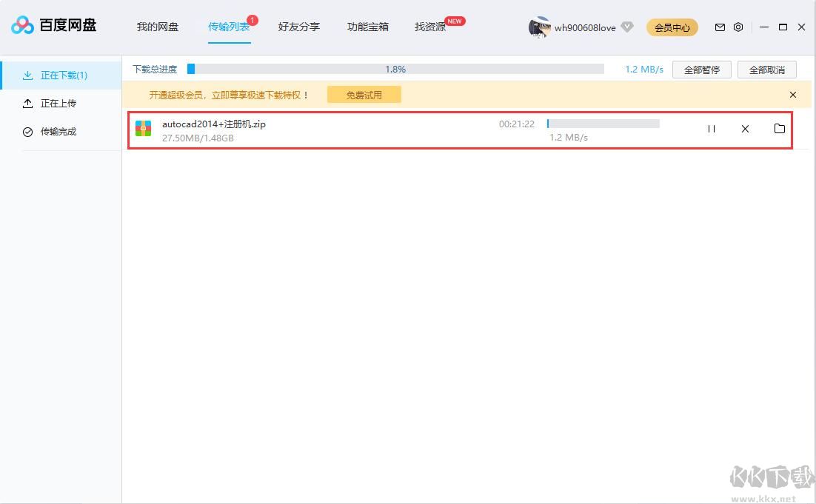
Task: Click the total download progress bar
Action: [395, 69]
